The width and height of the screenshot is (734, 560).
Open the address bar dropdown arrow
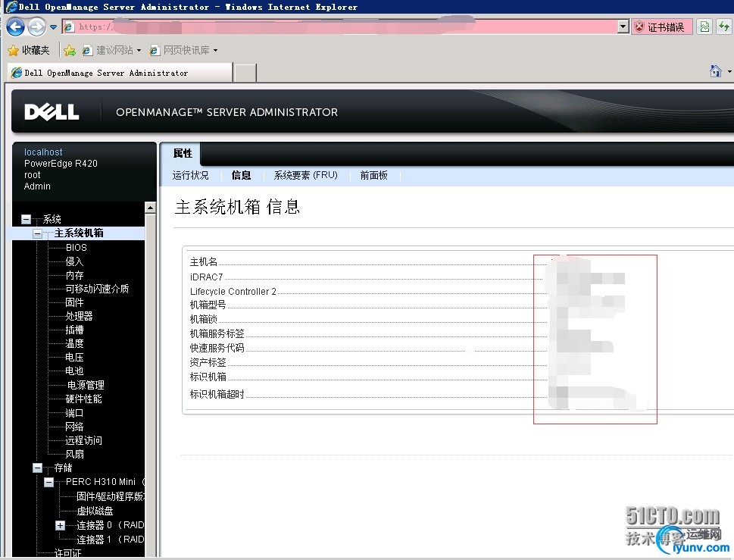[x=623, y=27]
